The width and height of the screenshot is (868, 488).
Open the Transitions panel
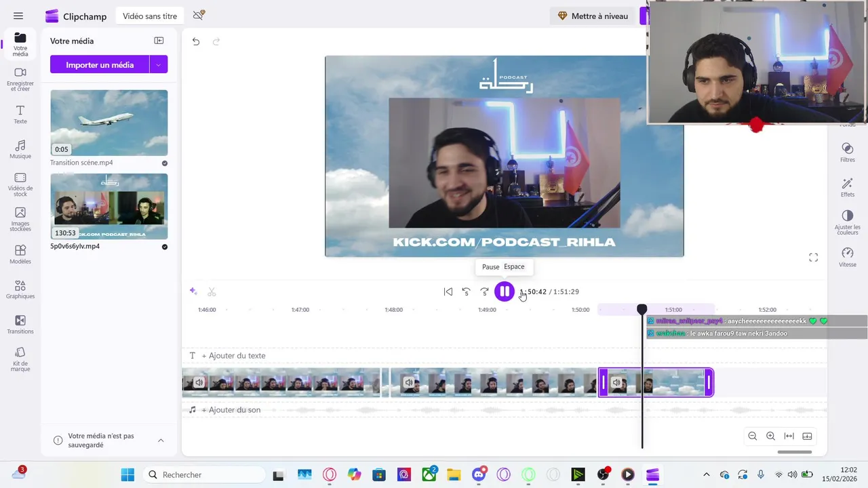pyautogui.click(x=20, y=325)
